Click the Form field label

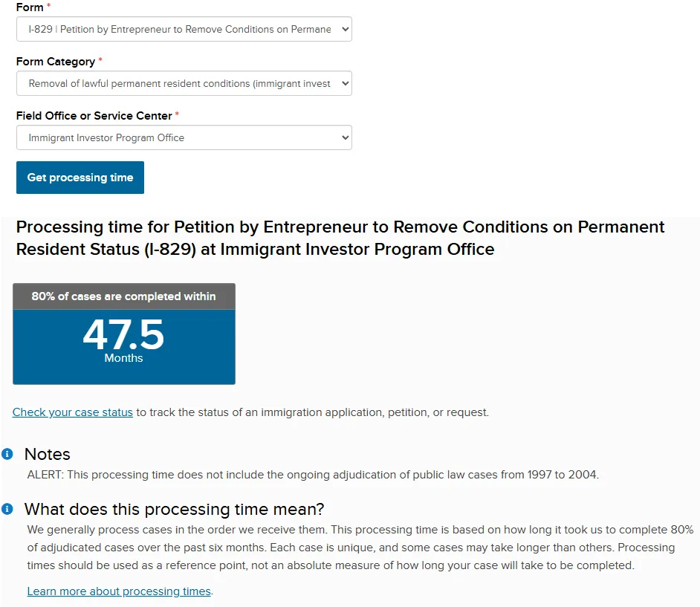30,7
